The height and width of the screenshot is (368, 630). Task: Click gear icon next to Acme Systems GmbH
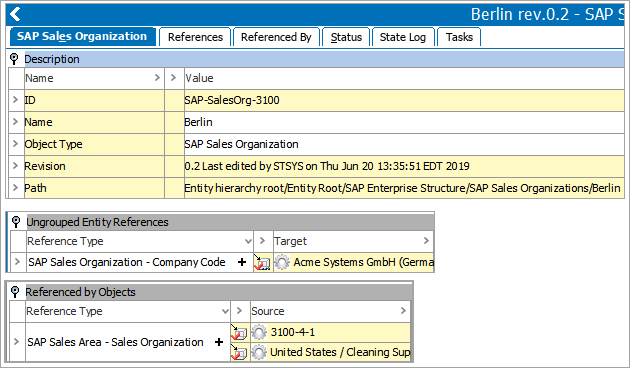[282, 262]
